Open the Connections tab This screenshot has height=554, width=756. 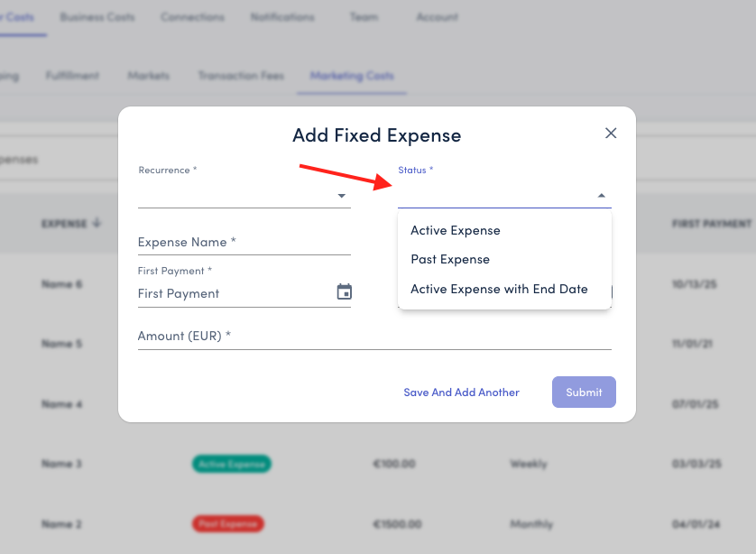[x=192, y=17]
